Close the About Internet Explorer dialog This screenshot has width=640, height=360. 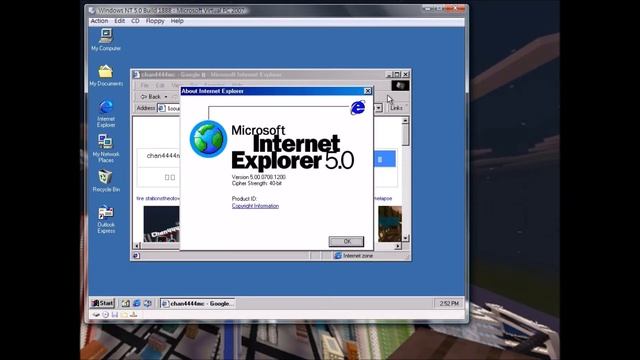click(367, 91)
